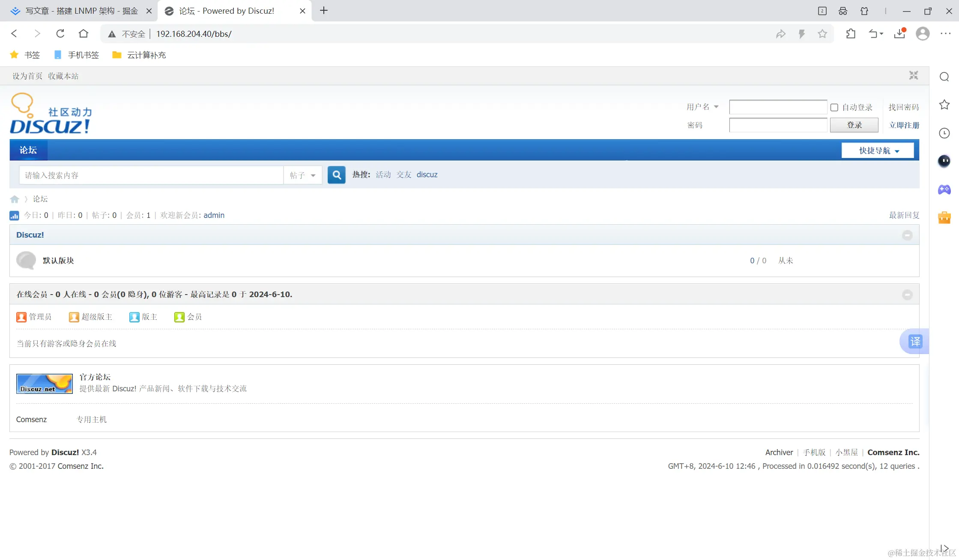
Task: Click the 最新回复 link
Action: 904,215
